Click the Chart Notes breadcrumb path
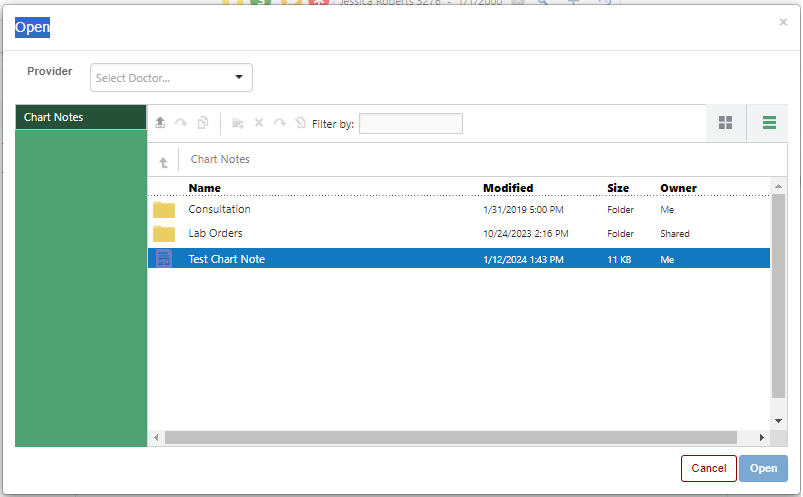The height and width of the screenshot is (497, 803). click(220, 159)
